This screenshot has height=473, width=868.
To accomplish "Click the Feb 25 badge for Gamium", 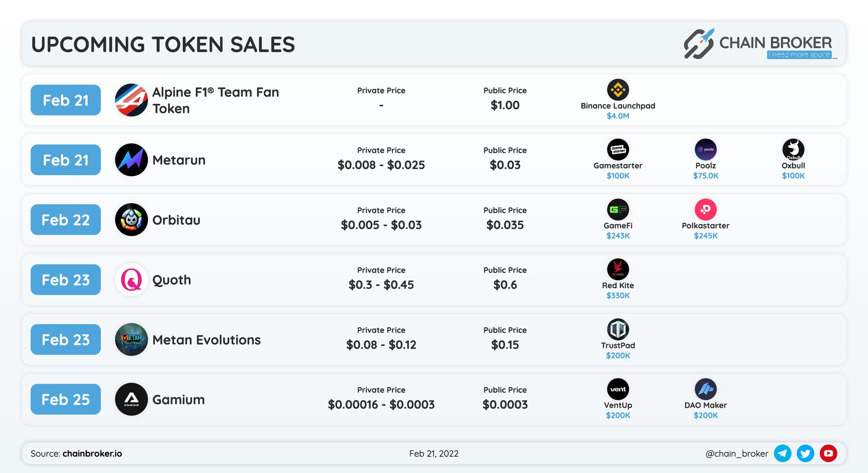I will click(66, 399).
